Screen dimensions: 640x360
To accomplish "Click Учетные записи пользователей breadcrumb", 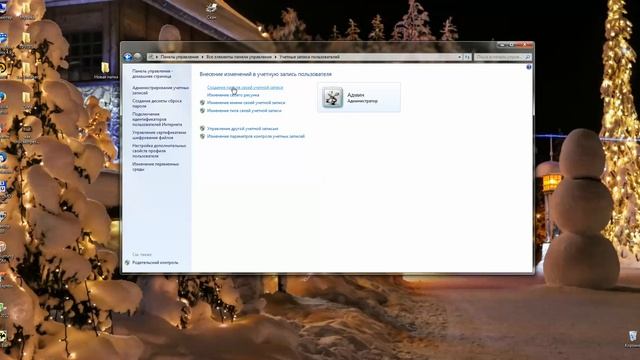I will [309, 57].
